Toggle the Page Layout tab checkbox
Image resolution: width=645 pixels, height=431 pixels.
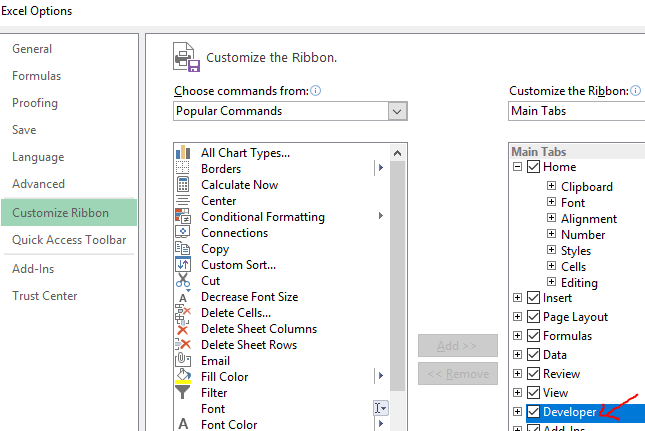534,316
